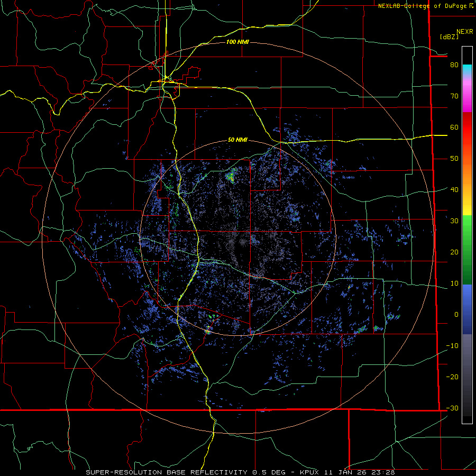Click the [dBZ] unit label
The width and height of the screenshot is (476, 476).
(449, 36)
